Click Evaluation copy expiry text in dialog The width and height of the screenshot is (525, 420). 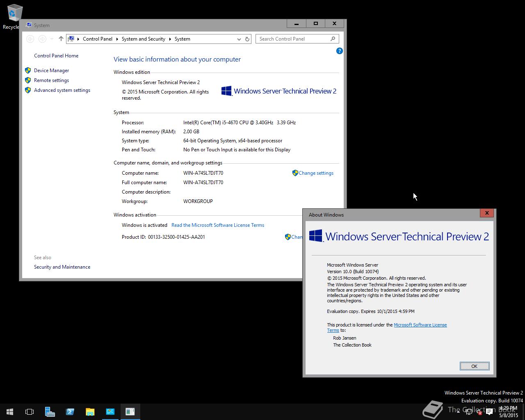370,311
